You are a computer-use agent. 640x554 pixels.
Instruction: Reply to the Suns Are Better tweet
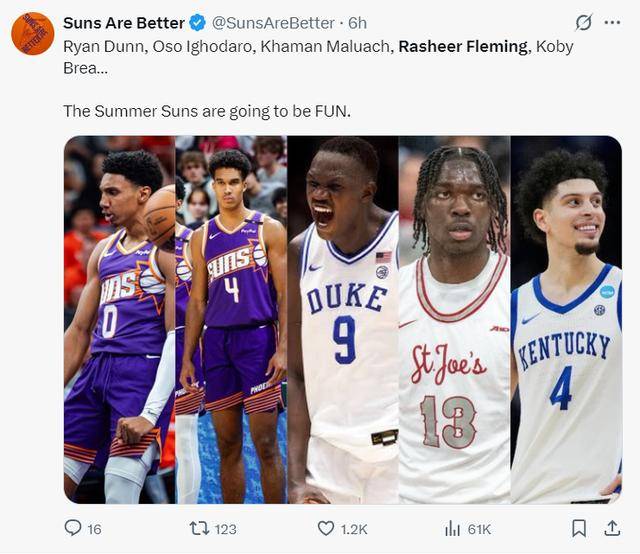tap(73, 528)
